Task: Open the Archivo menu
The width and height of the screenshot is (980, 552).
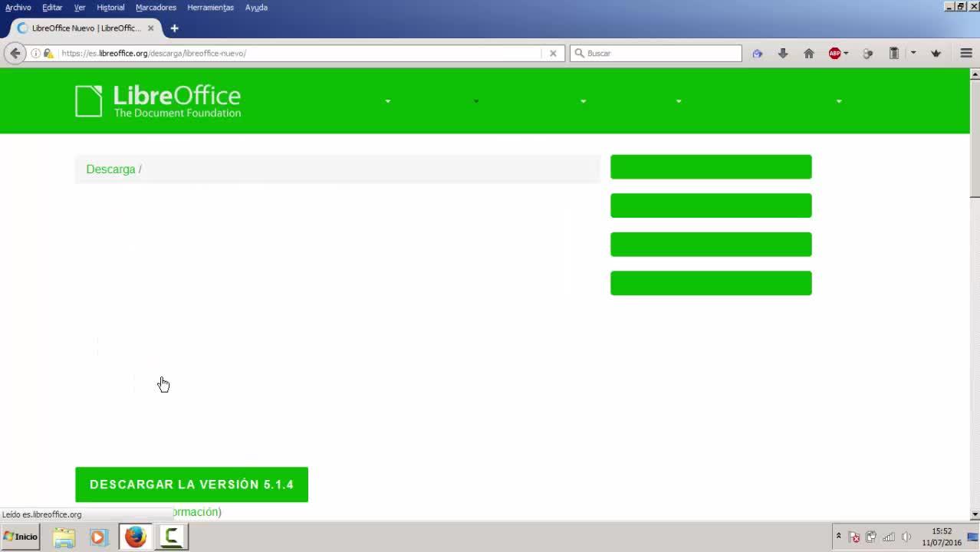Action: point(18,7)
